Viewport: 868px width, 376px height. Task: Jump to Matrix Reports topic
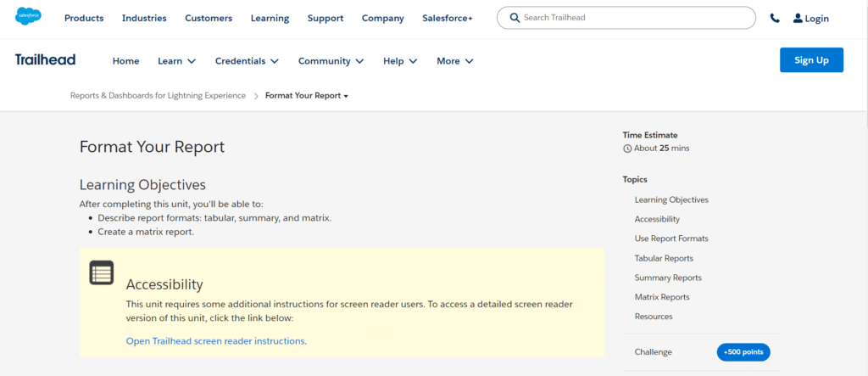(x=662, y=297)
